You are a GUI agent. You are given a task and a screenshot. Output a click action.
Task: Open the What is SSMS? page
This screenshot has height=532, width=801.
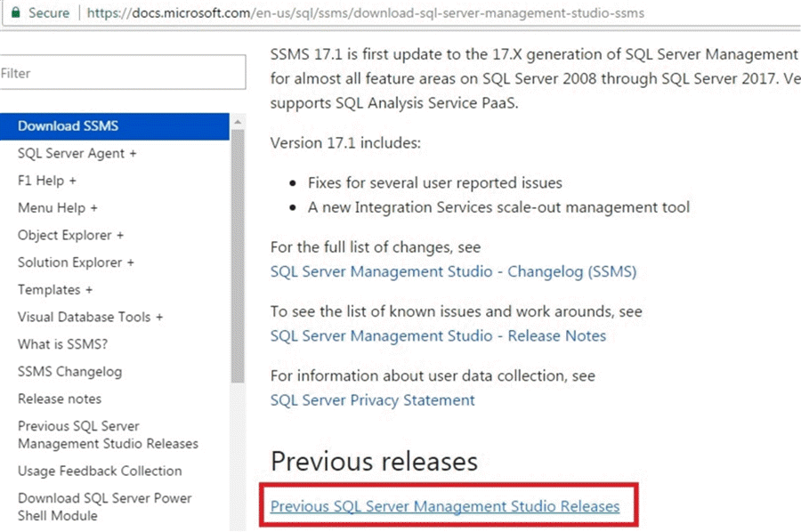tap(62, 344)
